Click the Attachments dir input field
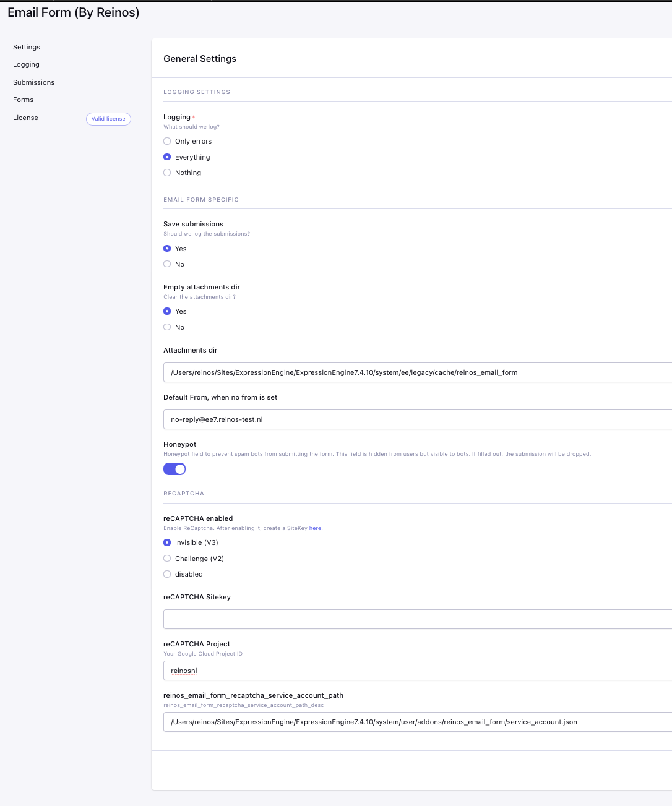Viewport: 672px width, 806px height. click(x=418, y=372)
